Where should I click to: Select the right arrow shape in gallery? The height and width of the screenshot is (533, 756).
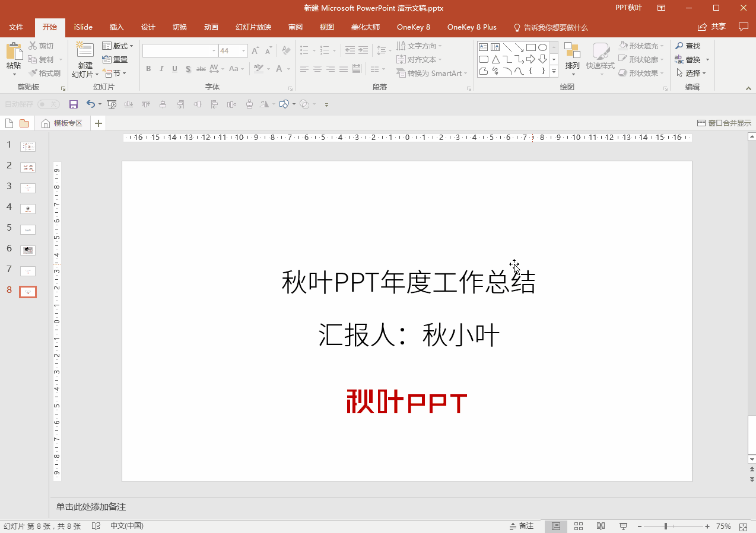[531, 59]
